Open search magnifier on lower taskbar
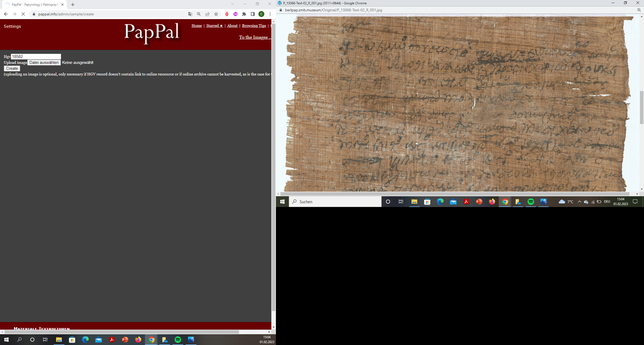 pos(19,340)
